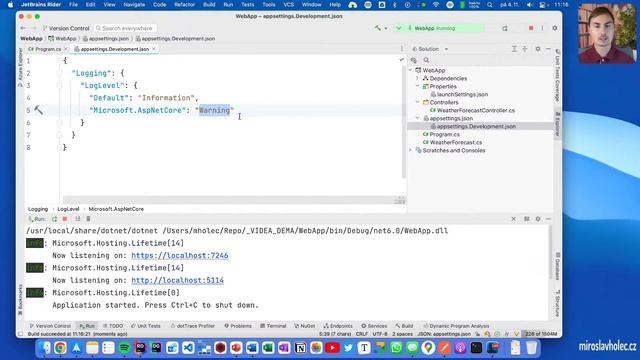Open Run panel settings gear
640x360 pixels.
[538, 219]
